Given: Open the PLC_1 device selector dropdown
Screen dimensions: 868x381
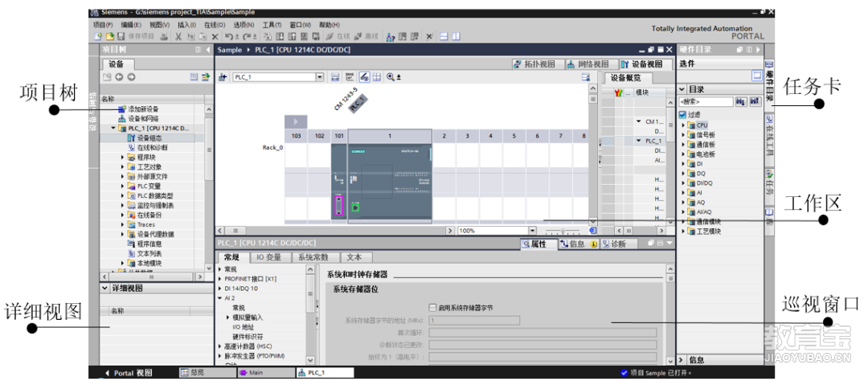Looking at the screenshot, I should click(x=319, y=77).
